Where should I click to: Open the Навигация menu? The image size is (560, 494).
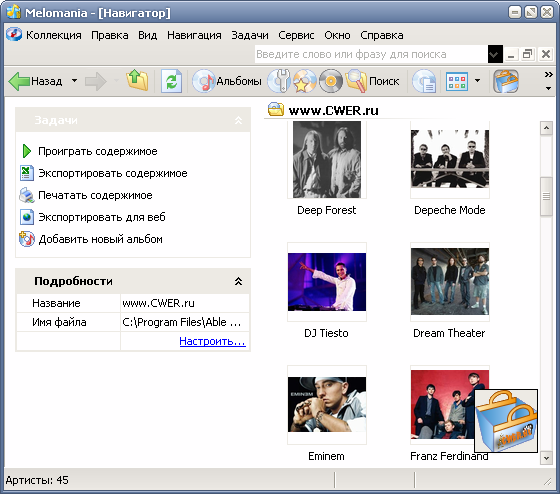coord(194,35)
